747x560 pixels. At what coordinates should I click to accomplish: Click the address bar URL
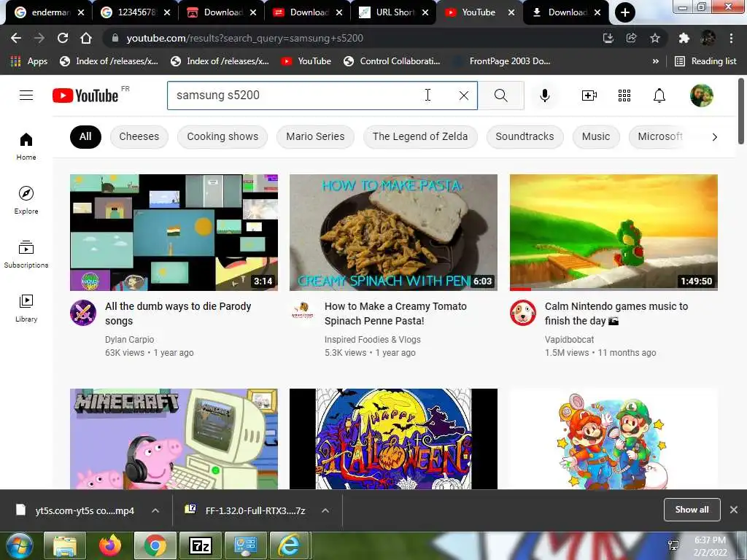(245, 38)
